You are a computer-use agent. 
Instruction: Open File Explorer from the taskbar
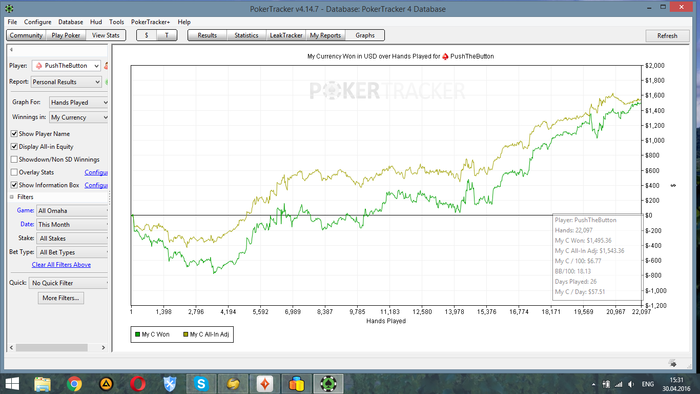coord(42,384)
